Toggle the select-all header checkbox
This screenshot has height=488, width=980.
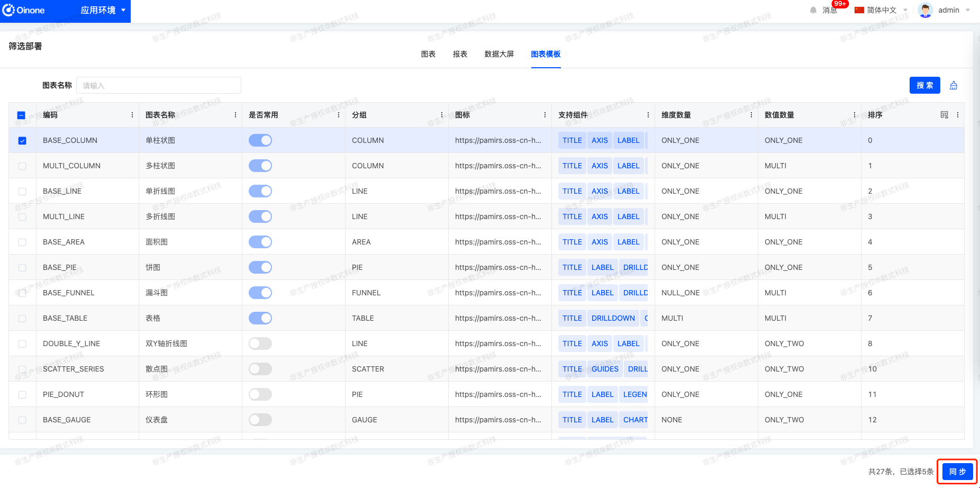tap(22, 115)
